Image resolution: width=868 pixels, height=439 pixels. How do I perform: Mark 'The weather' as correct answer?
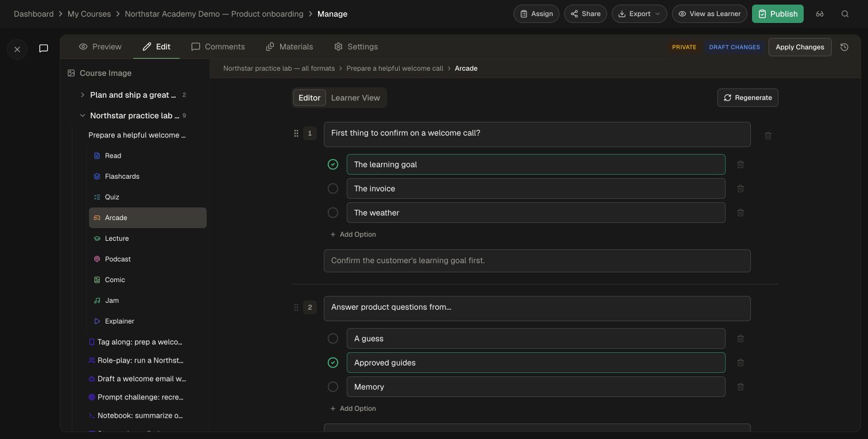click(x=333, y=213)
